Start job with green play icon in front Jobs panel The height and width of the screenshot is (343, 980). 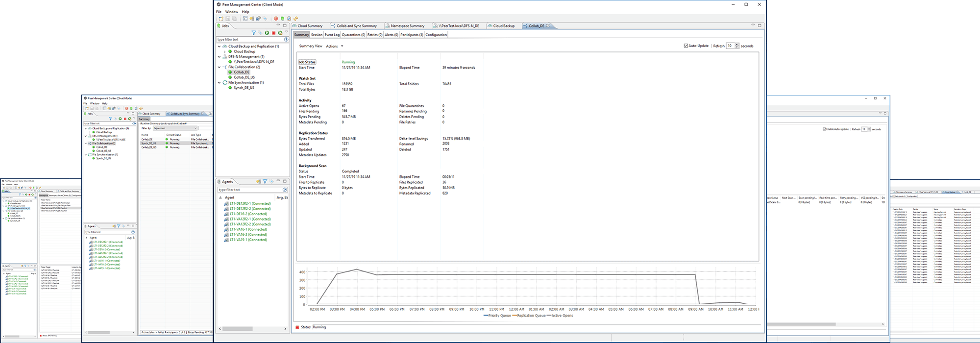(267, 33)
